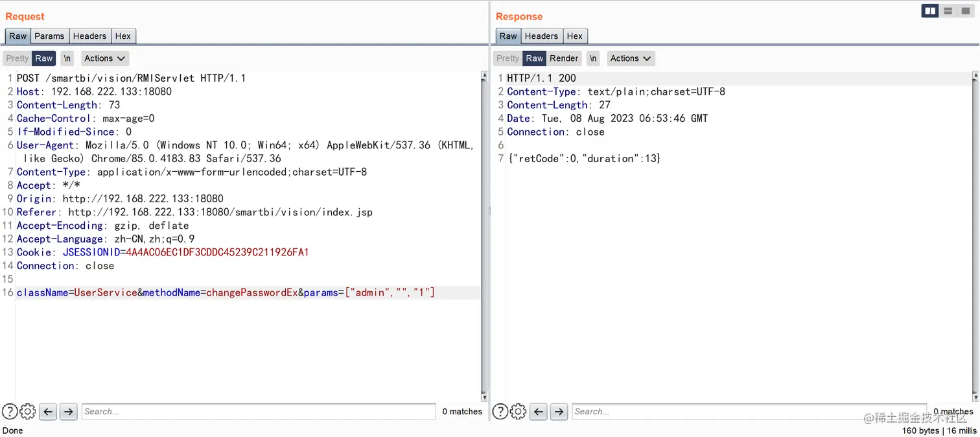Screen dimensions: 980x437
Task: Switch Request view to Raw mode
Action: [x=44, y=58]
